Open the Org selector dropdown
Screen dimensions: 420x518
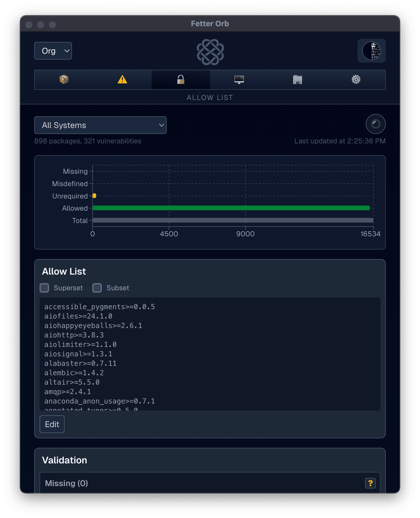(53, 51)
